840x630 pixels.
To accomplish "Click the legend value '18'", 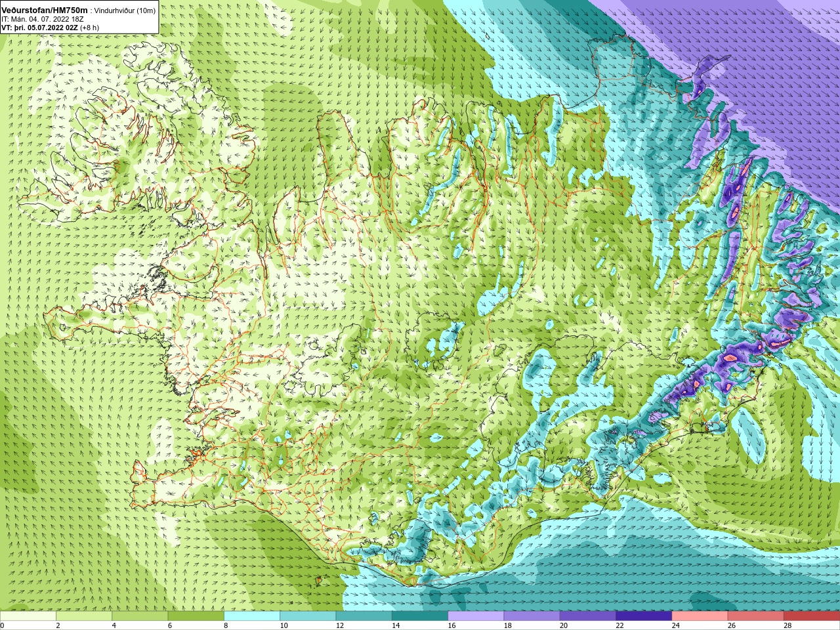I will (507, 625).
